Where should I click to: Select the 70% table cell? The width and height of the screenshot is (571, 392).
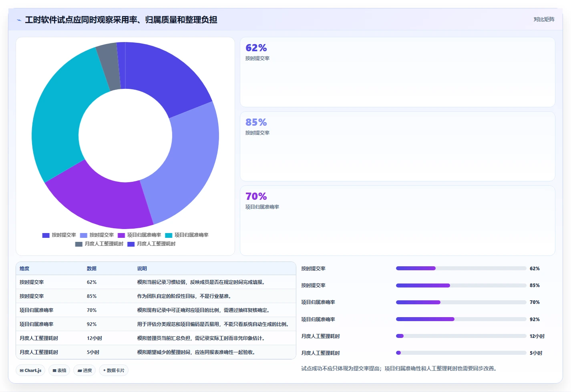92,310
